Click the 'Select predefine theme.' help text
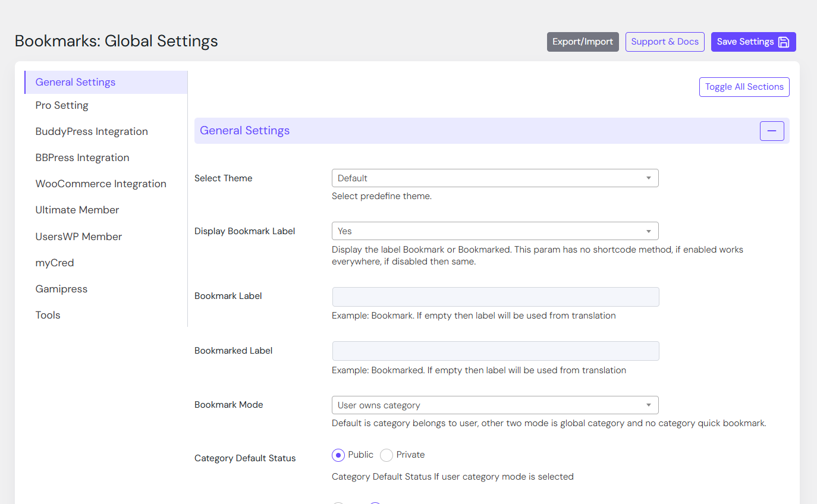 (x=382, y=196)
